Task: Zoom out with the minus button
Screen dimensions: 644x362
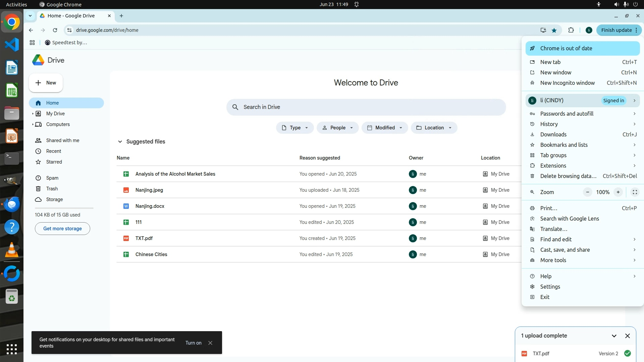Action: [587, 192]
